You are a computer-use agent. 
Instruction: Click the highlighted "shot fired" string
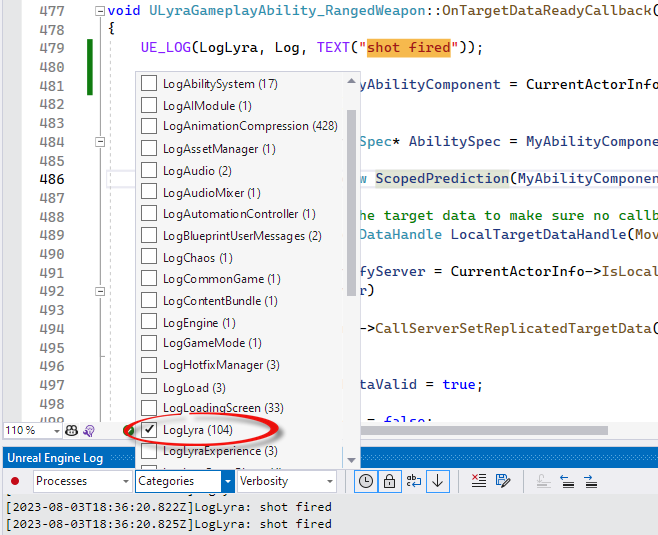409,47
